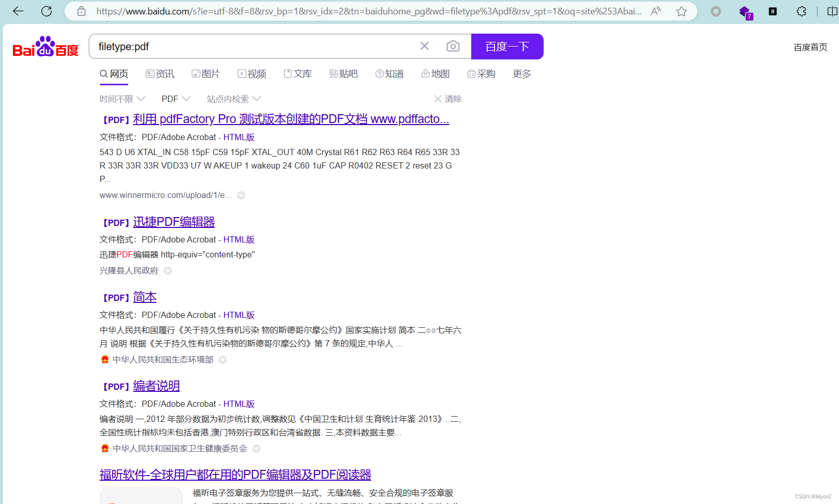Click www.winnermicro.com source URL
Viewport: 839px width, 504px height.
[165, 195]
